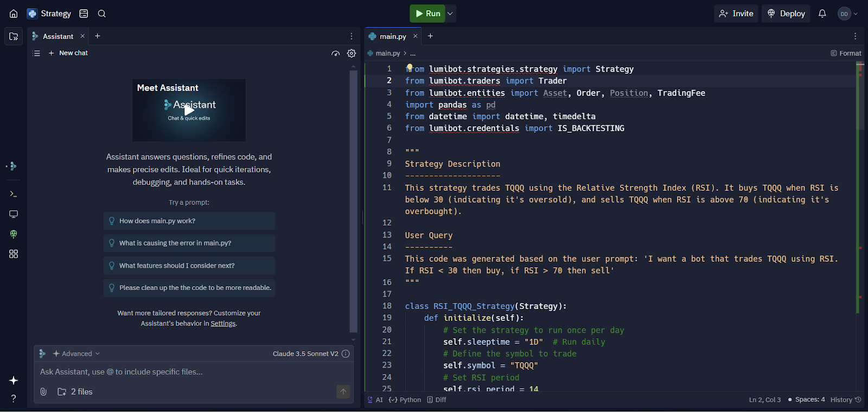The height and width of the screenshot is (412, 868).
Task: Open editor pane three-dot menu
Action: click(x=856, y=36)
